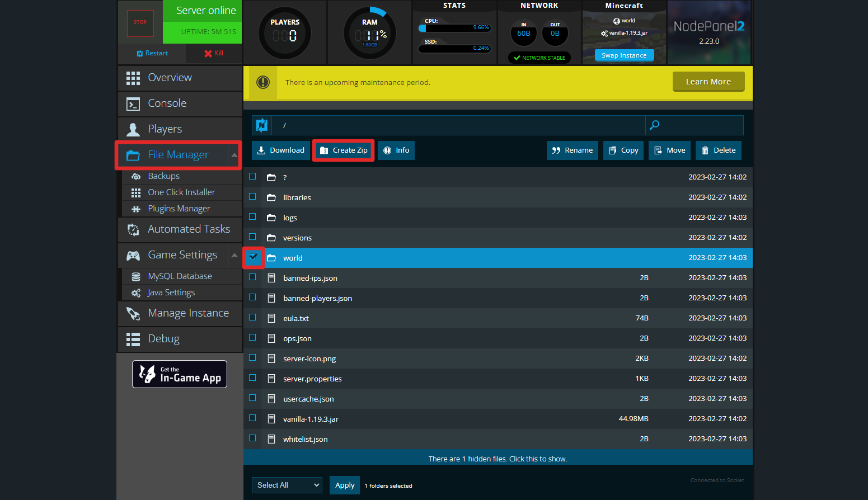This screenshot has width=868, height=500.
Task: Collapse the Game Settings submenu arrow
Action: 234,255
